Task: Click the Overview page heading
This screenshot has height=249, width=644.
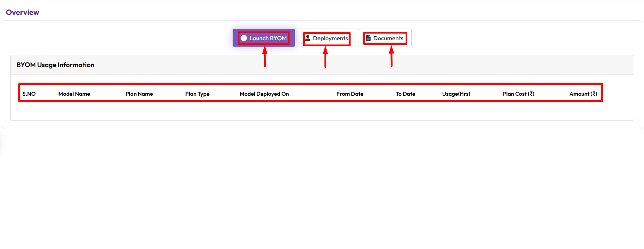Action: (23, 12)
